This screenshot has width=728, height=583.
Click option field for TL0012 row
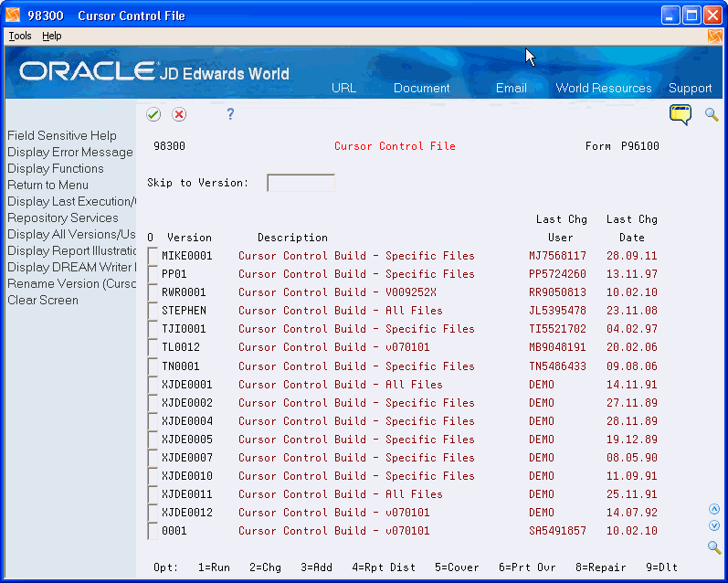click(x=153, y=347)
